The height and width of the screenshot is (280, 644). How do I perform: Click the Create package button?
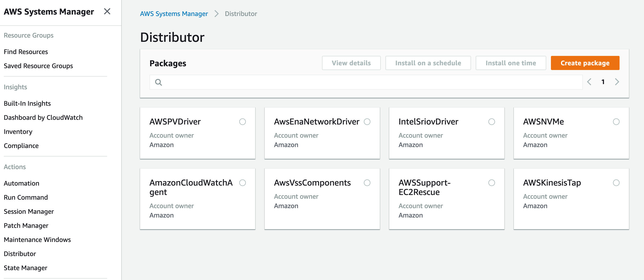(x=585, y=63)
